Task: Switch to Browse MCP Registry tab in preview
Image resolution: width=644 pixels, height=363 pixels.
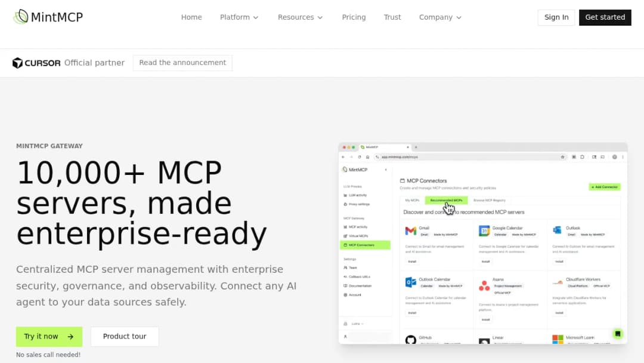Action: coord(490,200)
